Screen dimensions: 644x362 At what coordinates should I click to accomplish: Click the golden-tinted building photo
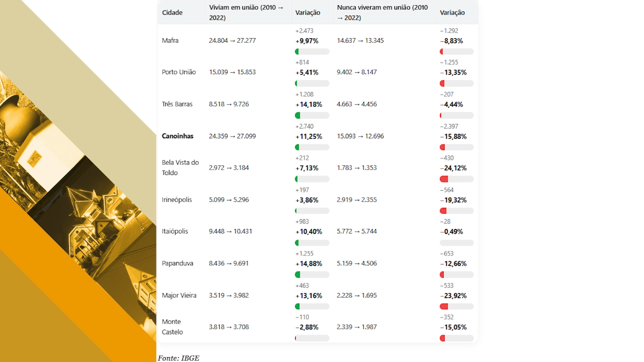[x=82, y=205]
